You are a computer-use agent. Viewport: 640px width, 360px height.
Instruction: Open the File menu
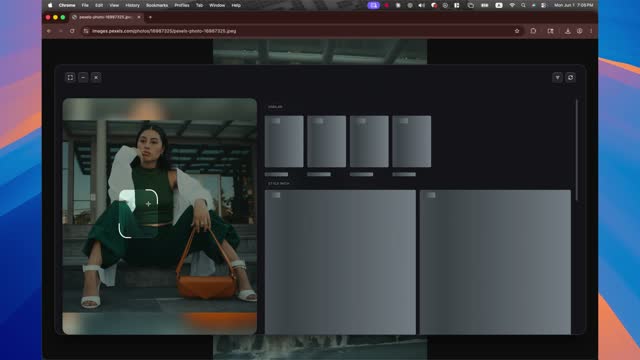click(x=85, y=5)
